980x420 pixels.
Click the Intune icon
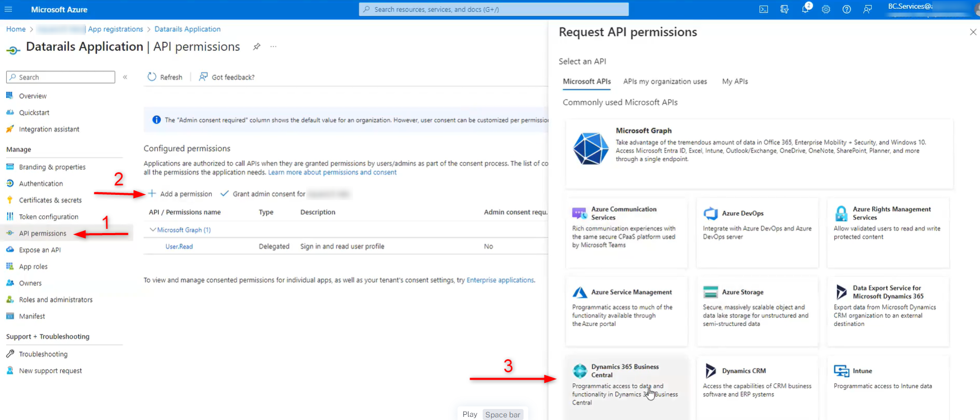841,371
